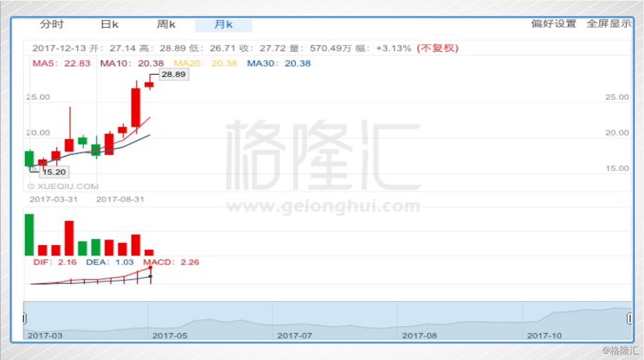644x360 pixels.
Task: Click the 2017-12-13 date in header
Action: (59, 48)
